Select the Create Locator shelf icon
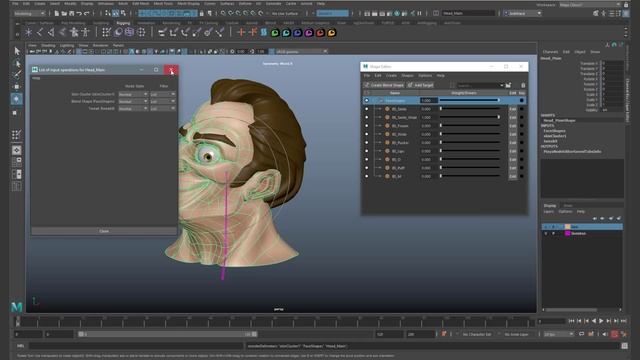 [x=29, y=32]
